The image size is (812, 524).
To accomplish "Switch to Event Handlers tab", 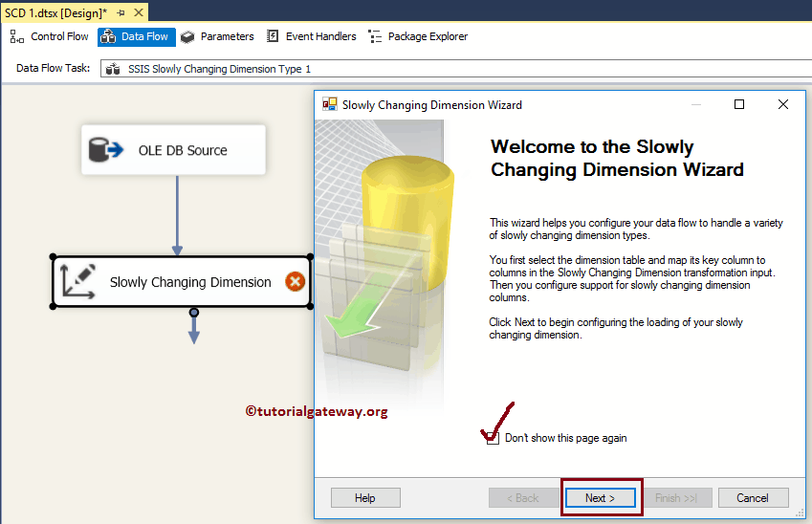I will coord(311,36).
